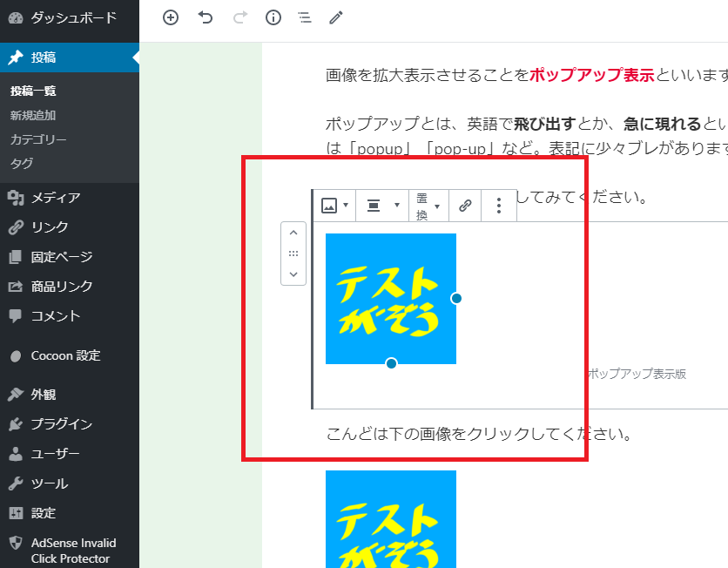Open more options three-dot menu
The height and width of the screenshot is (568, 728).
click(499, 206)
